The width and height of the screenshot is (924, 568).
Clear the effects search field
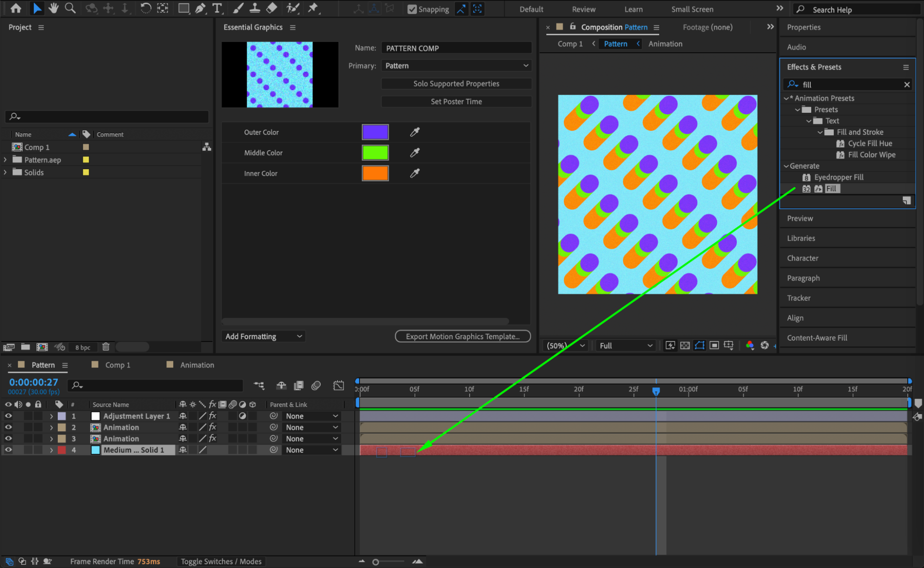(906, 85)
